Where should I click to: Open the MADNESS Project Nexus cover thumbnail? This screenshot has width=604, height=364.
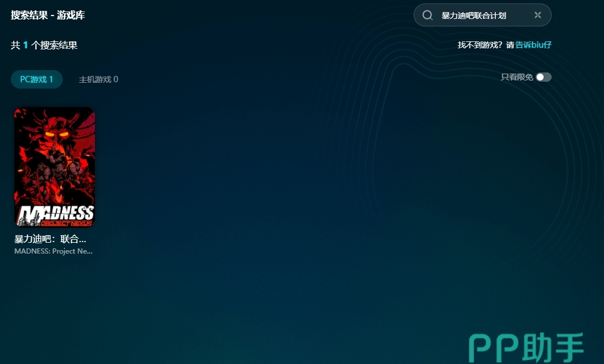point(54,167)
